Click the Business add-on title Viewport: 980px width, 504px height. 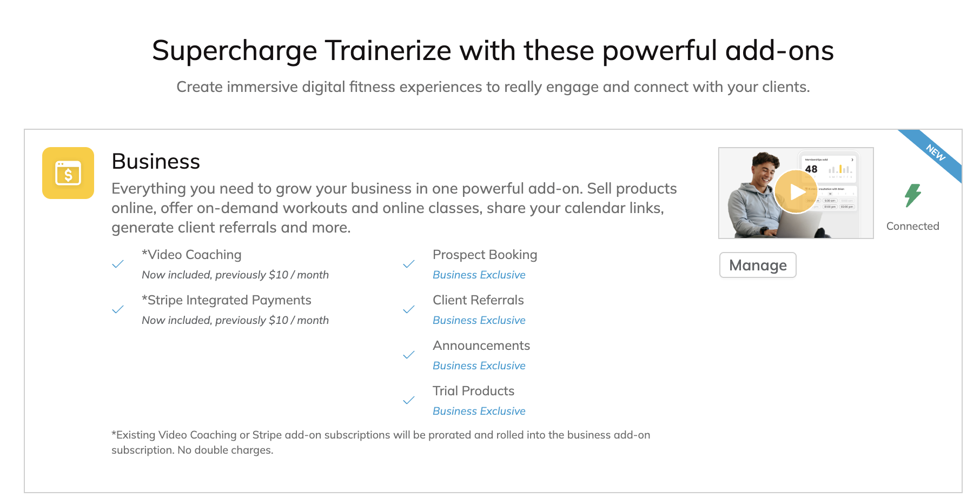pyautogui.click(x=156, y=161)
